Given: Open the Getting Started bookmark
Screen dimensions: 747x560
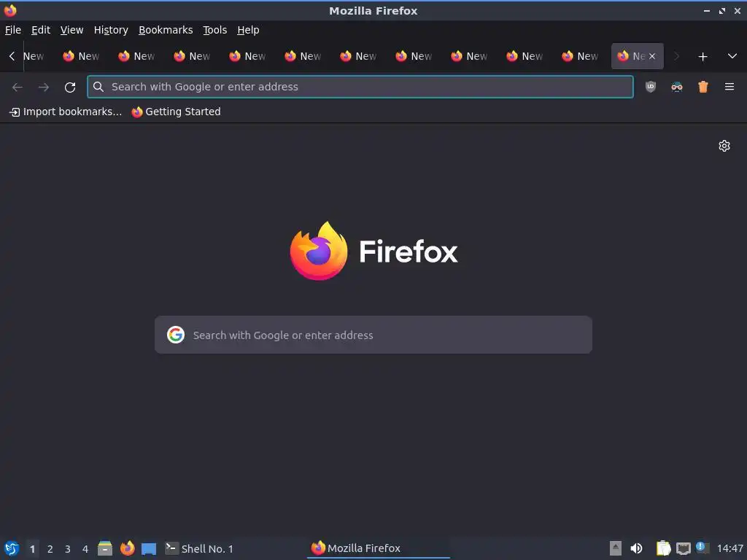Looking at the screenshot, I should pyautogui.click(x=176, y=112).
